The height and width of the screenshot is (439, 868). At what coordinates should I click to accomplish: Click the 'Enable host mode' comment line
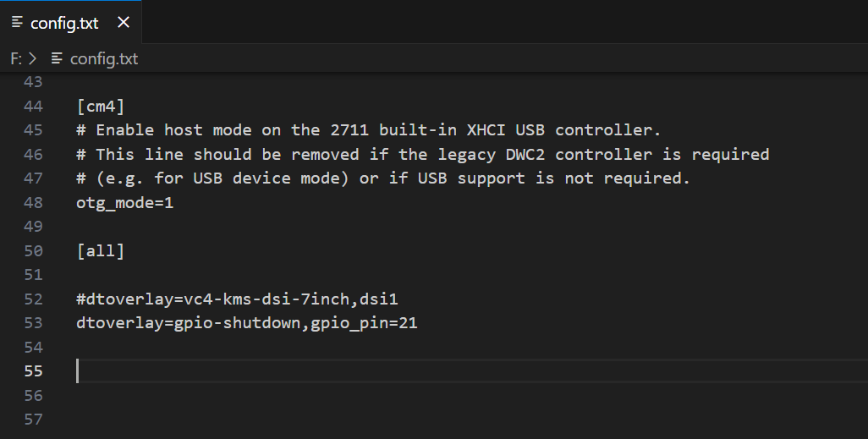pos(368,130)
